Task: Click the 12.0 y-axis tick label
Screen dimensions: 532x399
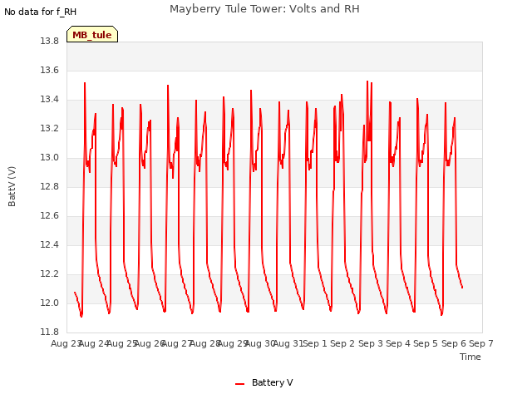Action: pos(50,303)
